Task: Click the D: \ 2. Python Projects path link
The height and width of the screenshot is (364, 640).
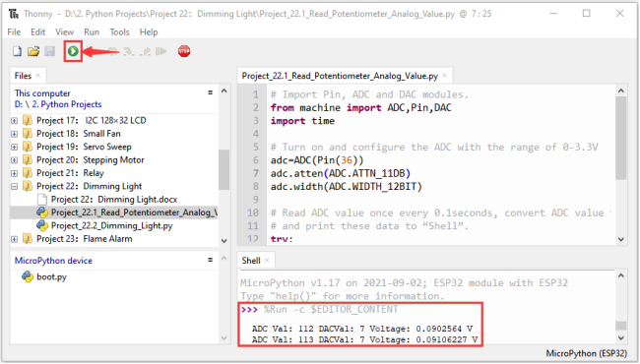Action: (58, 104)
